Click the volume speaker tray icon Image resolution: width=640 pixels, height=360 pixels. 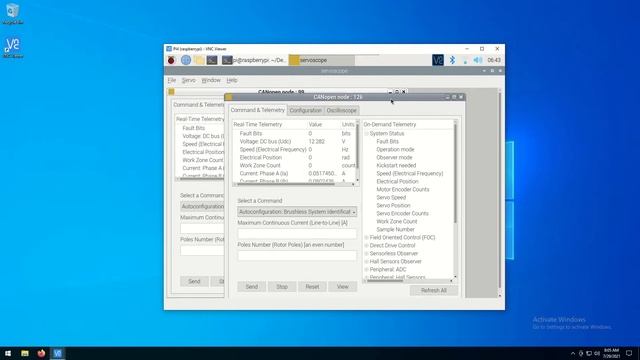pos(478,60)
